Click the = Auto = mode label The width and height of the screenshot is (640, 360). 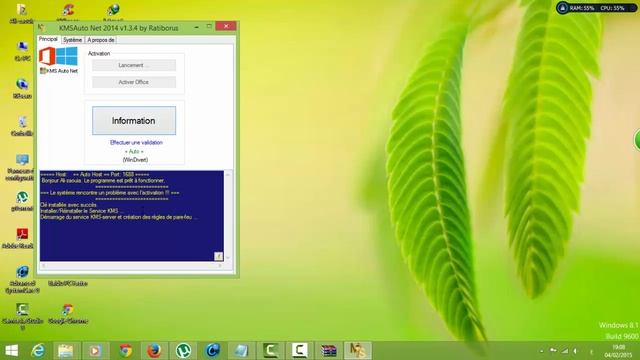click(x=134, y=151)
